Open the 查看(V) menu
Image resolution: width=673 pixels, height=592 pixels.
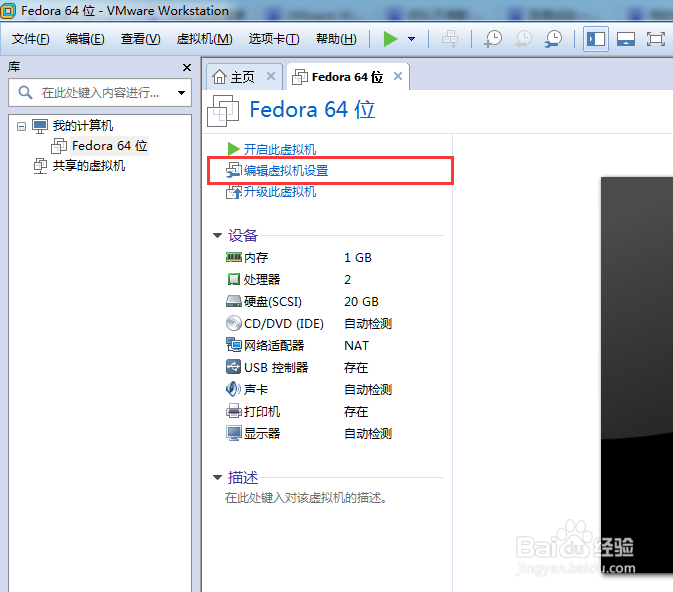pos(140,39)
